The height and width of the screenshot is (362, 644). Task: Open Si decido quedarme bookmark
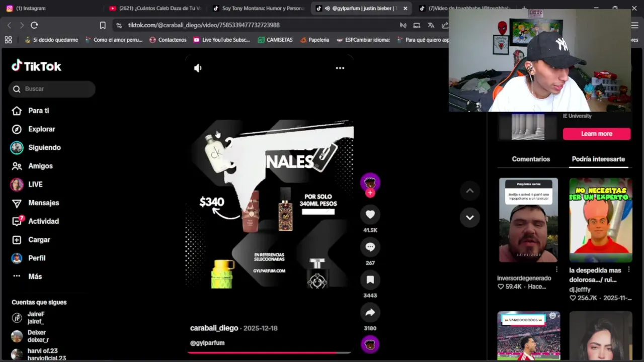[51, 40]
